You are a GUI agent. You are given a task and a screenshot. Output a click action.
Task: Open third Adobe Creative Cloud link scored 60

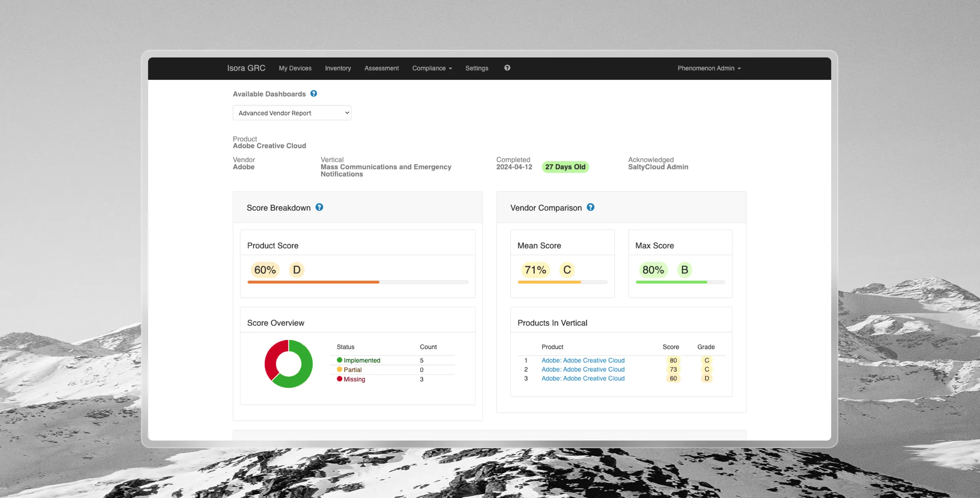583,378
